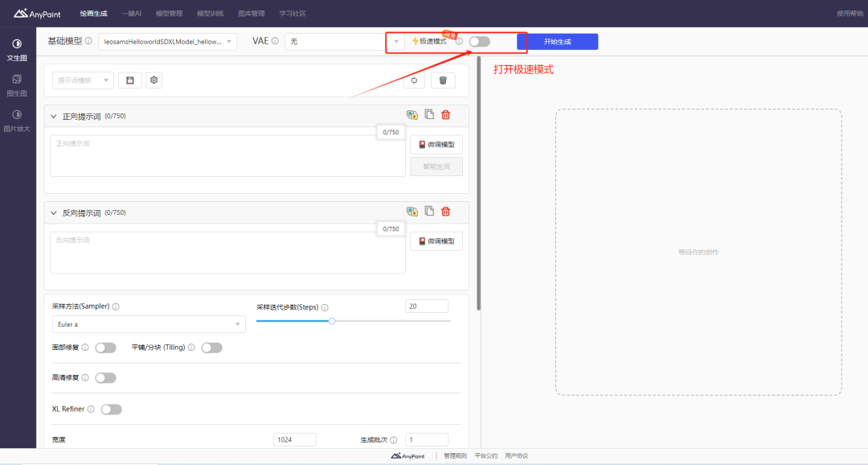
Task: Show info tooltip for 高清修复
Action: [85, 377]
